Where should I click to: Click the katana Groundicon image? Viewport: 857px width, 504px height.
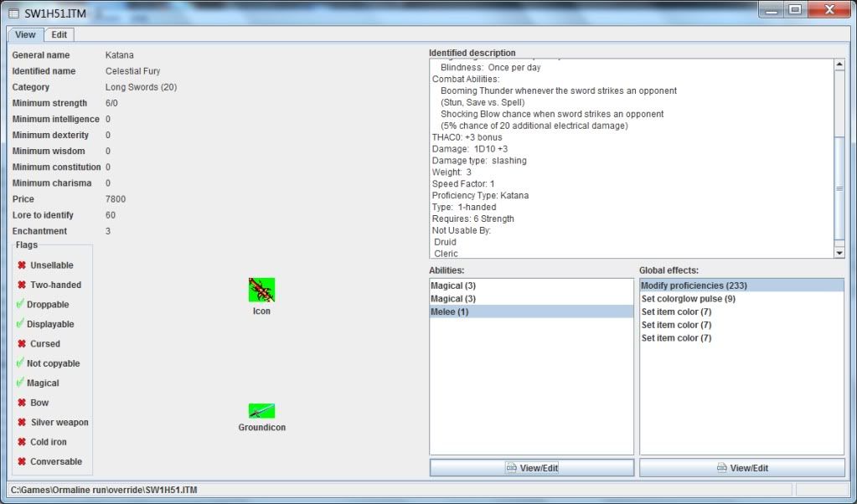pos(261,411)
